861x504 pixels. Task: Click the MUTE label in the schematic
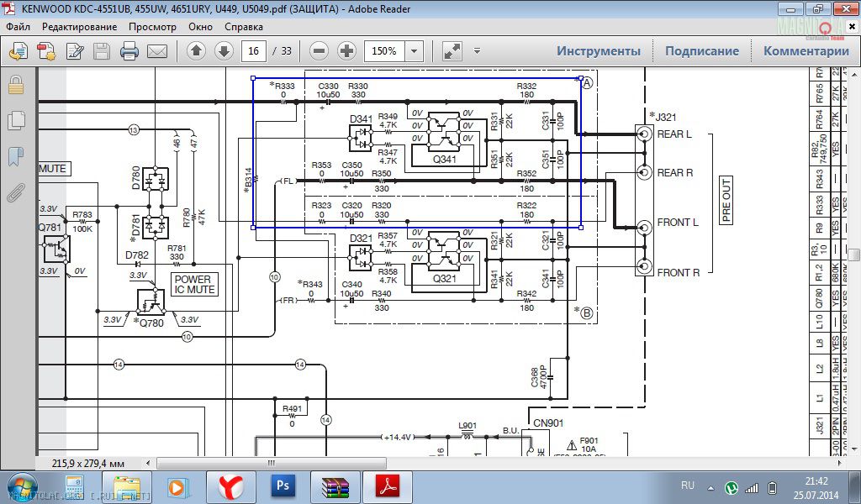[53, 169]
